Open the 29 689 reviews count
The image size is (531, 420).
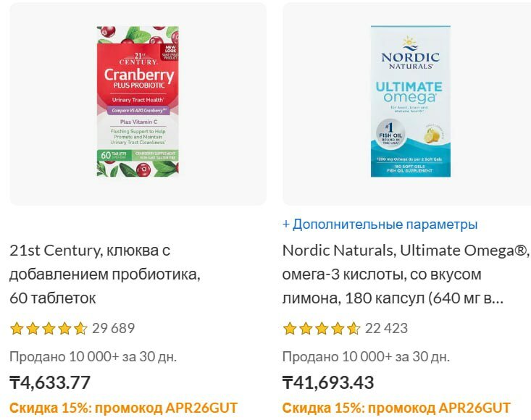tap(113, 329)
